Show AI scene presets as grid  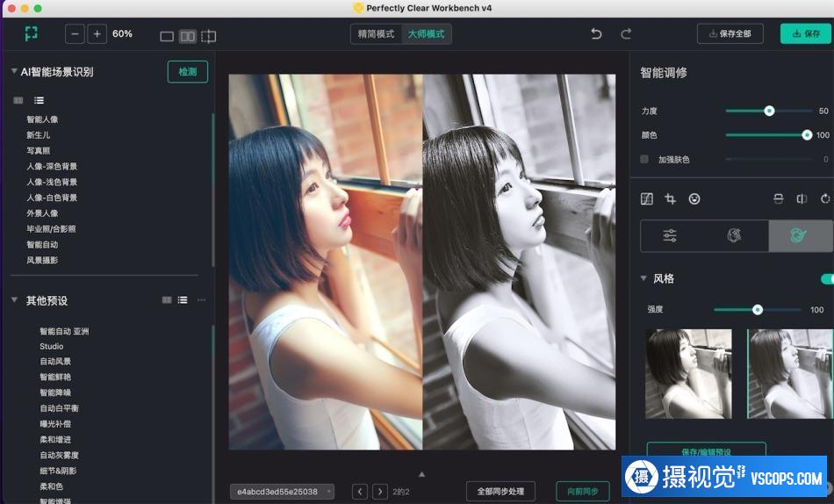click(18, 100)
